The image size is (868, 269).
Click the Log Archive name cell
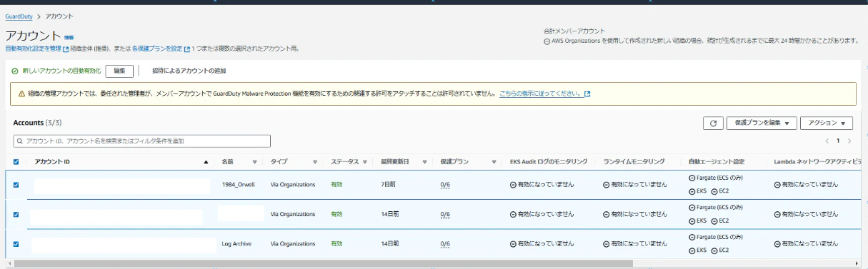point(236,243)
